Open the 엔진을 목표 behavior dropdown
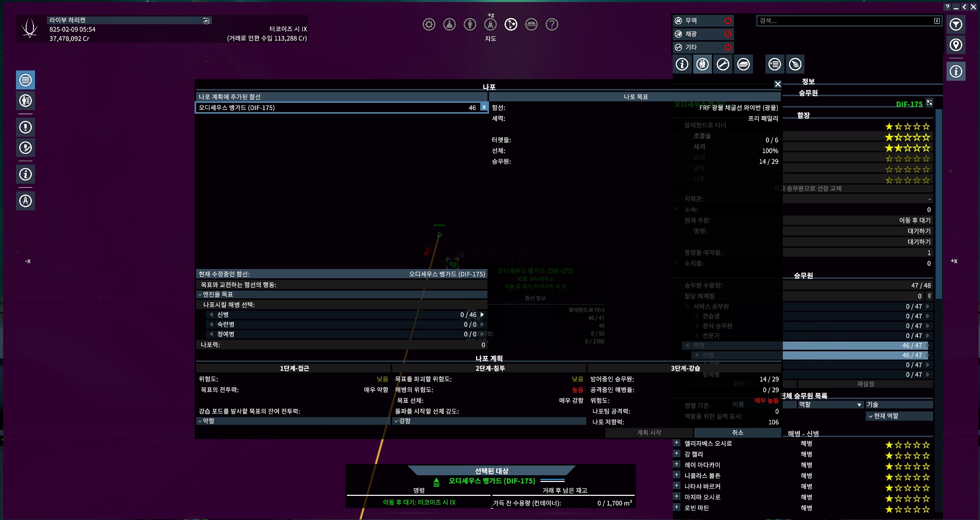Viewport: 980px width, 520px height. click(341, 295)
